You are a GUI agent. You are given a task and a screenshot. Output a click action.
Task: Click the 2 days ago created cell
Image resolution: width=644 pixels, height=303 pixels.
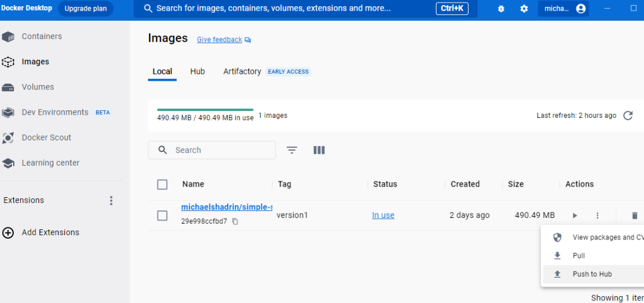pos(469,215)
